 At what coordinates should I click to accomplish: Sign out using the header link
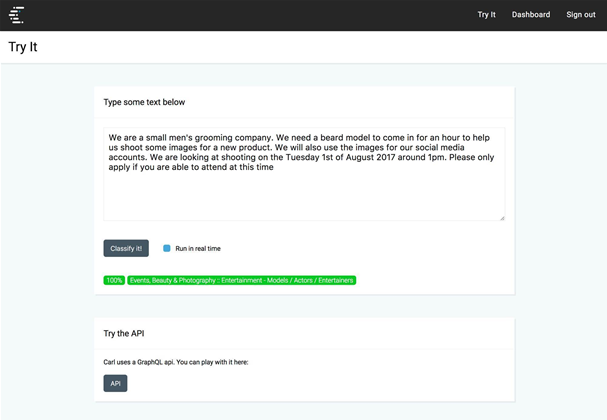581,15
